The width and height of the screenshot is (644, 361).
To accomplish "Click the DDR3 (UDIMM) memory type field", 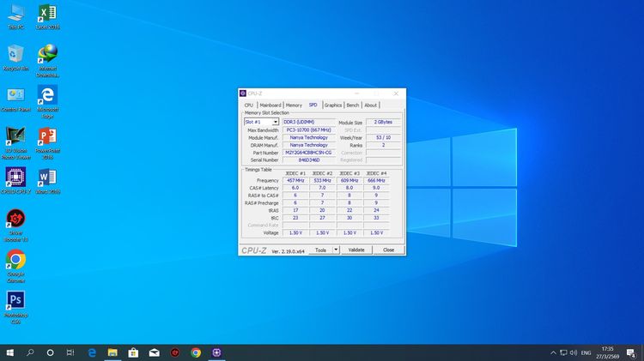I will pyautogui.click(x=309, y=122).
